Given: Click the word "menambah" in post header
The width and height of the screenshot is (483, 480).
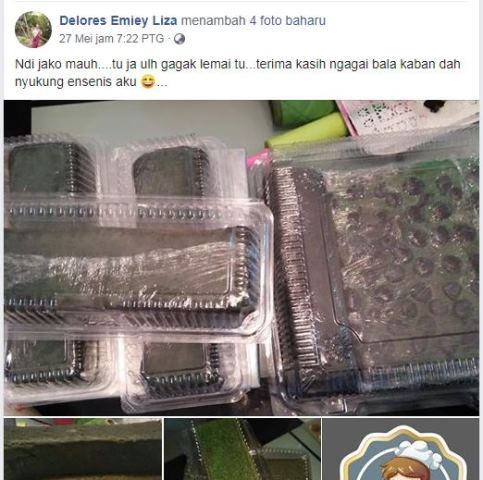Looking at the screenshot, I should (213, 21).
